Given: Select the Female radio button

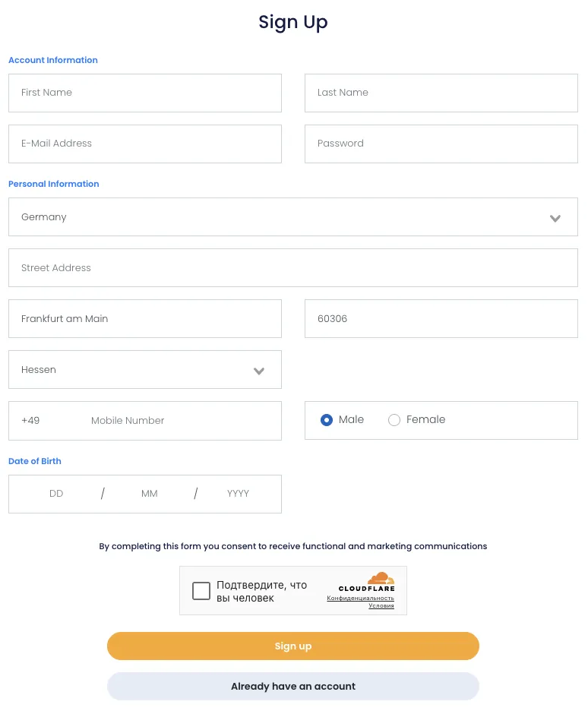Looking at the screenshot, I should (x=394, y=420).
